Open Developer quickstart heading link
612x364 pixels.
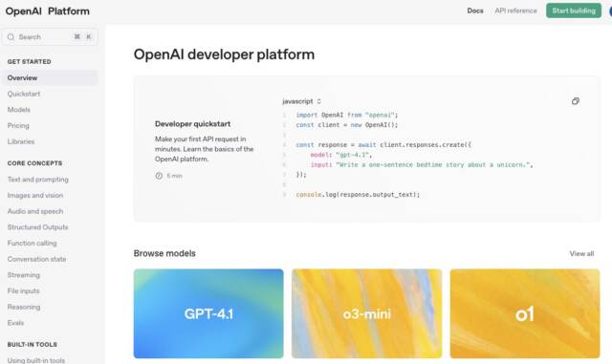click(x=192, y=123)
